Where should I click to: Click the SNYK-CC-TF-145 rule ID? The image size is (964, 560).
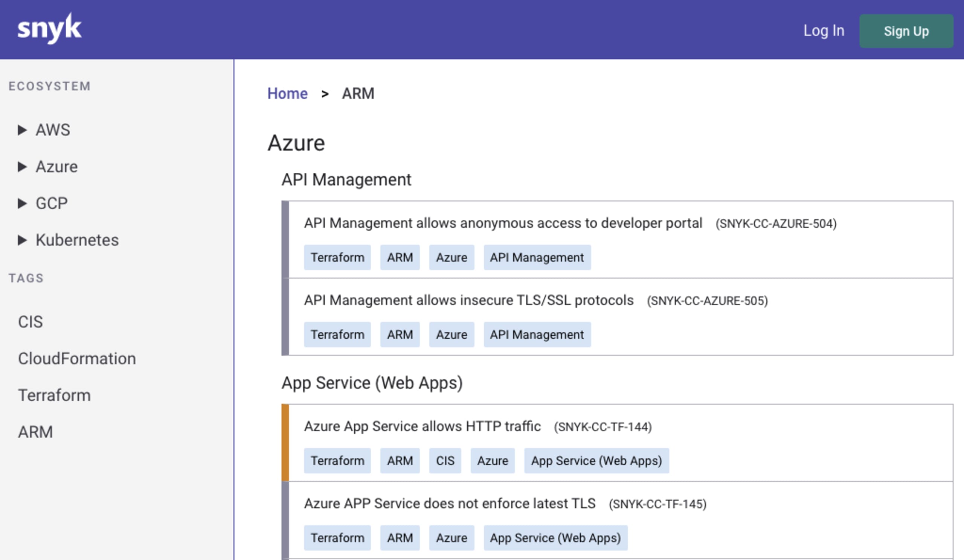pos(657,504)
